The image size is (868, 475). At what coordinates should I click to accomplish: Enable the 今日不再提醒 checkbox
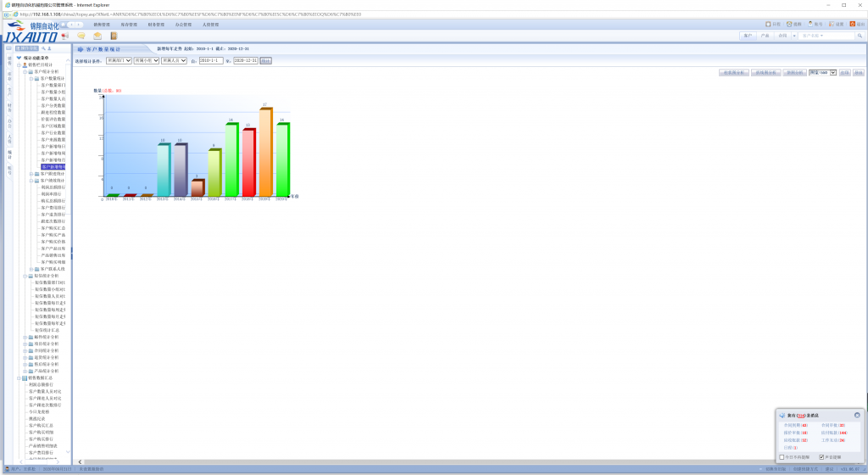[782, 456]
